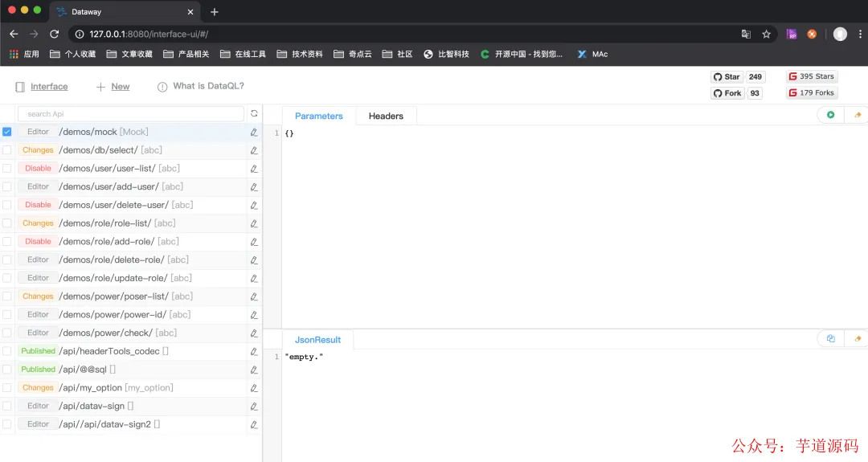Viewport: 868px width, 462px height.
Task: Open the 比智科技 bookmark
Action: tap(446, 54)
